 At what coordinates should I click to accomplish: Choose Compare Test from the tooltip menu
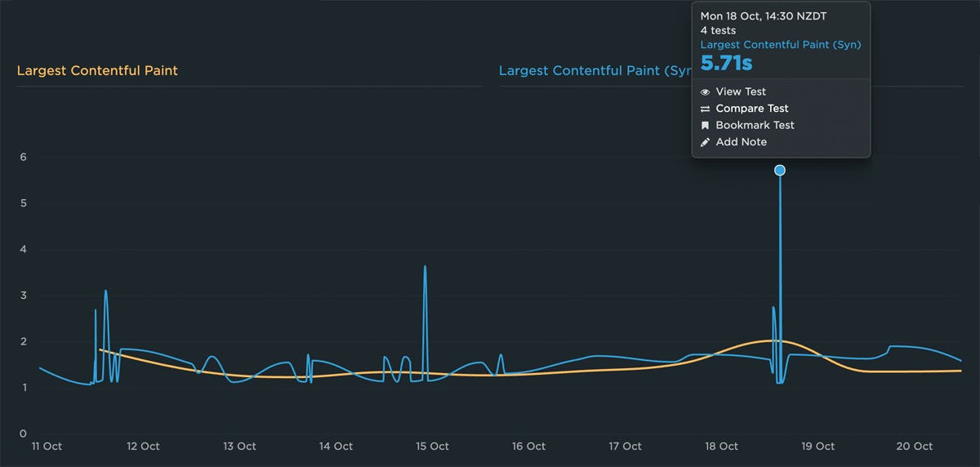[x=751, y=109]
